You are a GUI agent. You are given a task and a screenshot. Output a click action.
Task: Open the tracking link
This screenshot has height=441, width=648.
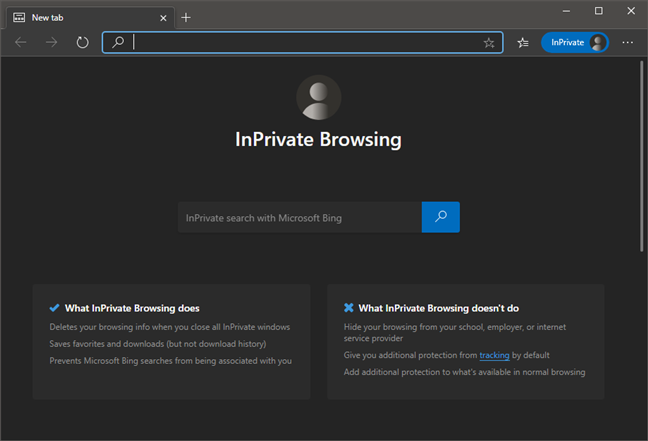coord(494,355)
